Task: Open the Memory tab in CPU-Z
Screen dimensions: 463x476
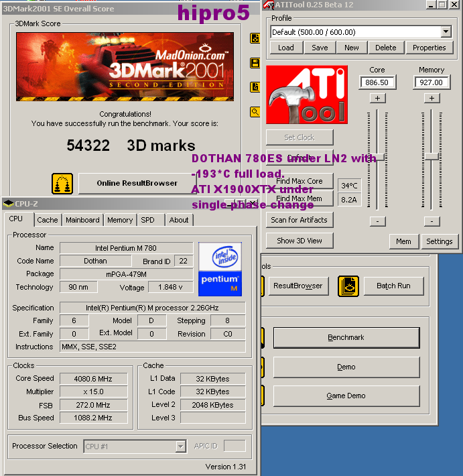Action: (120, 220)
